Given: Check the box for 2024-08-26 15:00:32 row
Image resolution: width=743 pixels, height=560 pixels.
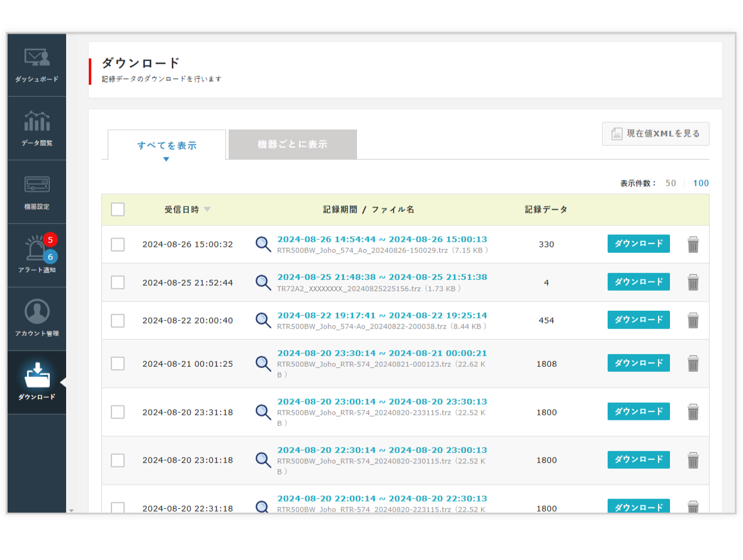Looking at the screenshot, I should click(x=118, y=244).
